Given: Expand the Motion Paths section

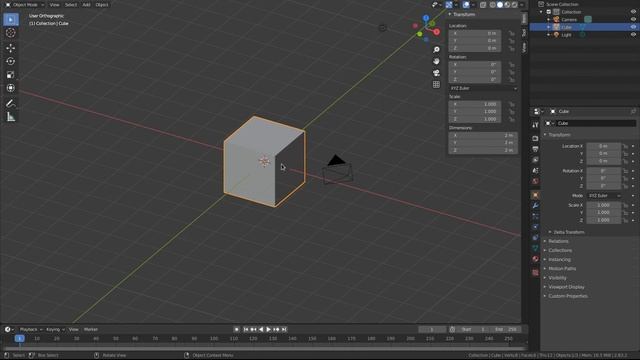Looking at the screenshot, I should tap(562, 269).
